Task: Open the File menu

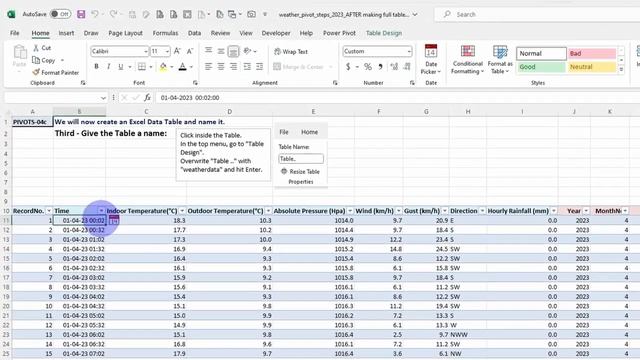Action: point(15,33)
